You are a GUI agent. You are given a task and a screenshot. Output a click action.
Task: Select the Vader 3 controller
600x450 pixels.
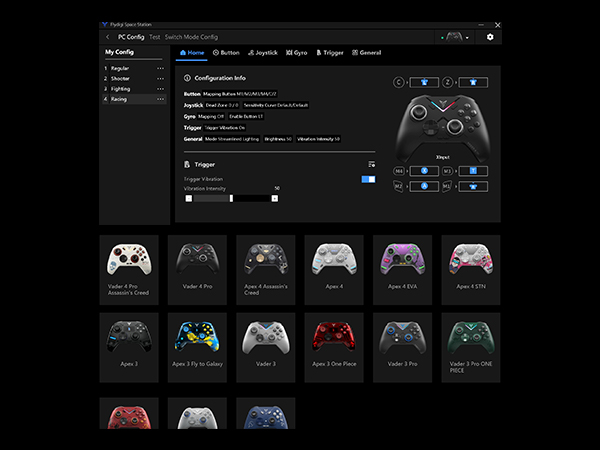pyautogui.click(x=266, y=347)
